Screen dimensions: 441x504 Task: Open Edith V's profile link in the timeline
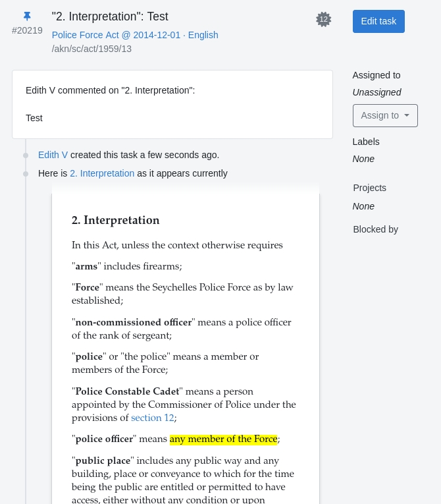pos(53,155)
